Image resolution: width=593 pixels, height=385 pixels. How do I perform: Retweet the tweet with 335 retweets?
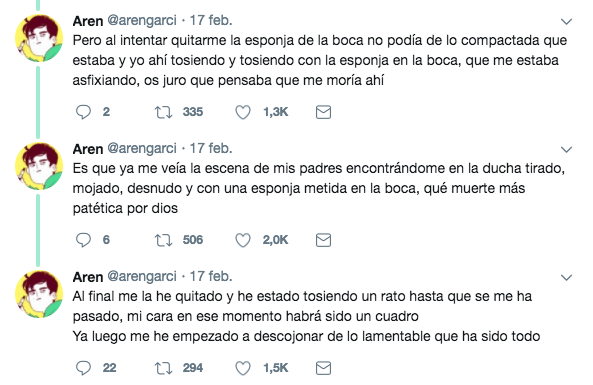(x=163, y=112)
